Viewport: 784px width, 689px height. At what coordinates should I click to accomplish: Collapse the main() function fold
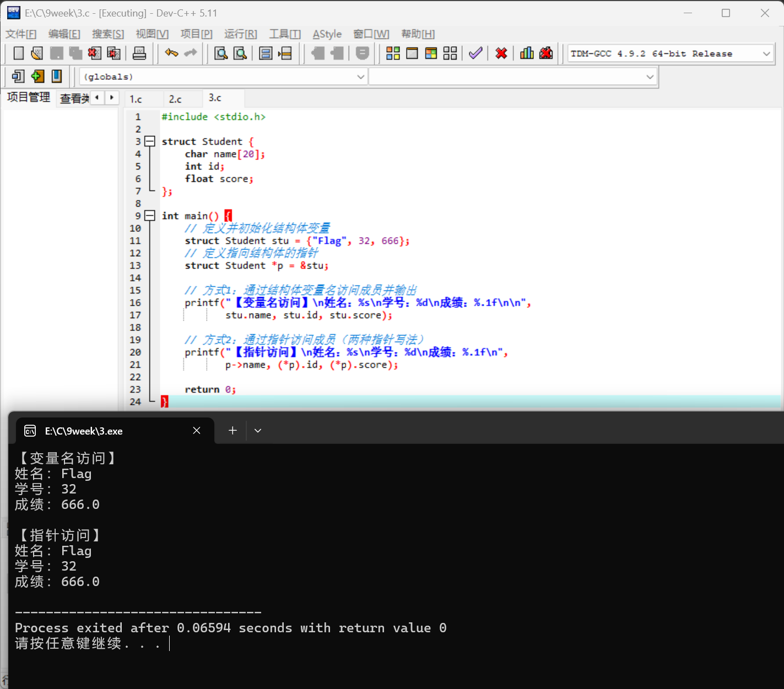click(x=149, y=216)
